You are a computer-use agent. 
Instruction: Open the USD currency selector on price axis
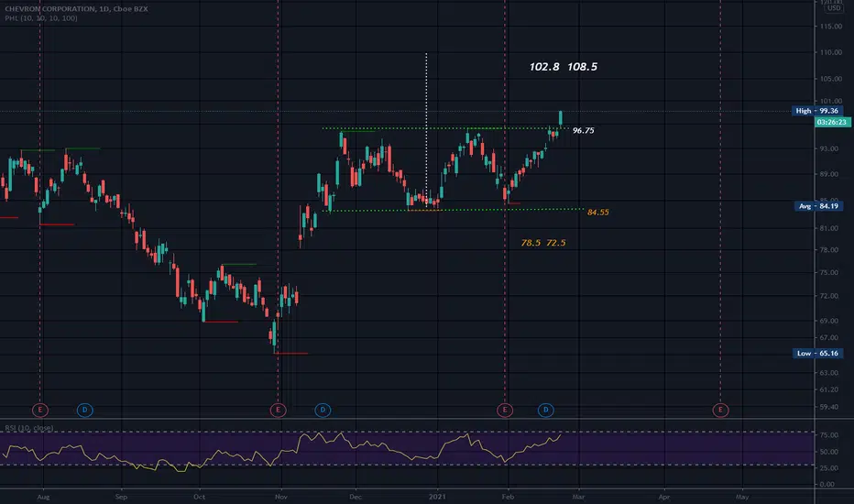(x=833, y=8)
